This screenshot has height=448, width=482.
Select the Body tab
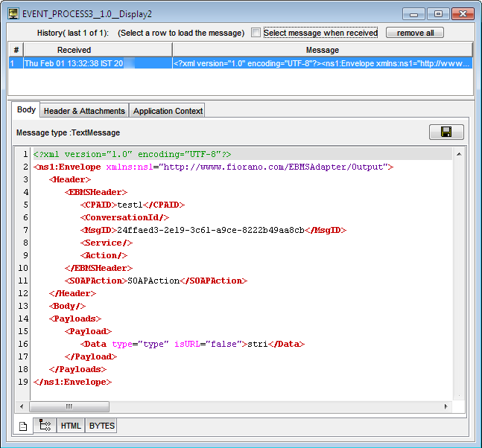tap(26, 109)
